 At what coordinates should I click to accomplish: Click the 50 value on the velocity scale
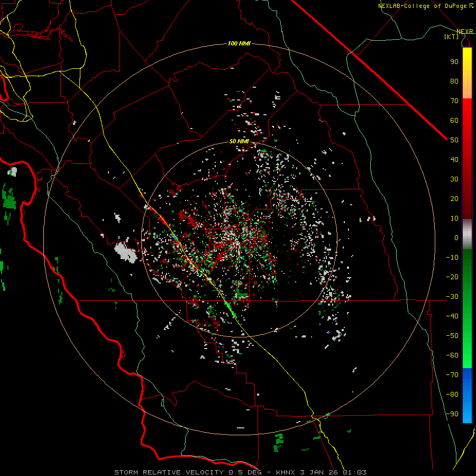454,140
